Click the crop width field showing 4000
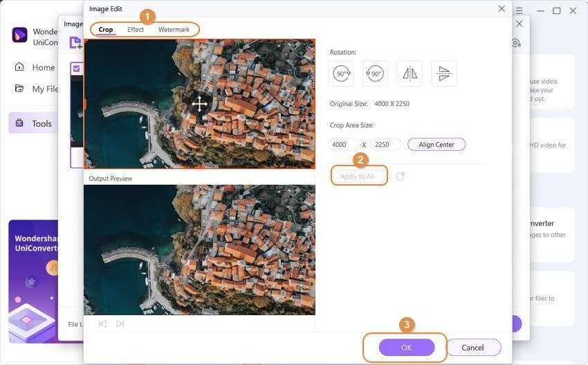Image resolution: width=588 pixels, height=365 pixels. coord(342,145)
